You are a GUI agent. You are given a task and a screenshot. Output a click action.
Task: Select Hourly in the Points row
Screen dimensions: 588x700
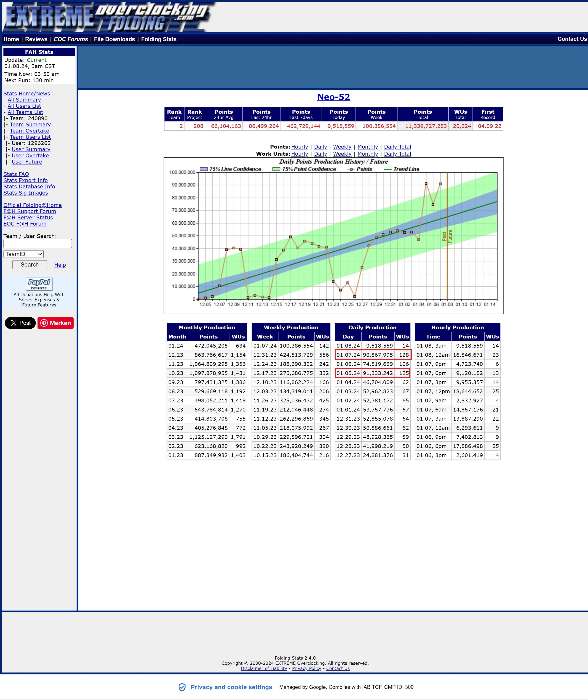pos(300,147)
